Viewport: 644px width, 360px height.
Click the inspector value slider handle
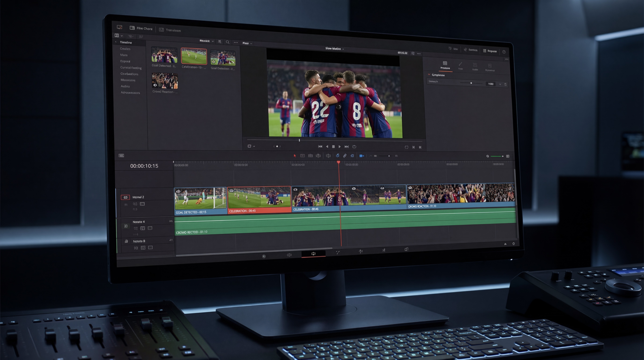click(471, 83)
